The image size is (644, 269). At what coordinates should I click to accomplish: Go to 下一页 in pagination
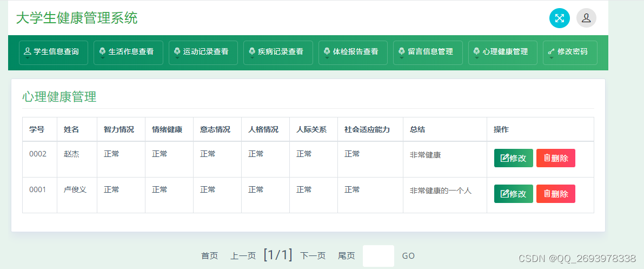313,256
